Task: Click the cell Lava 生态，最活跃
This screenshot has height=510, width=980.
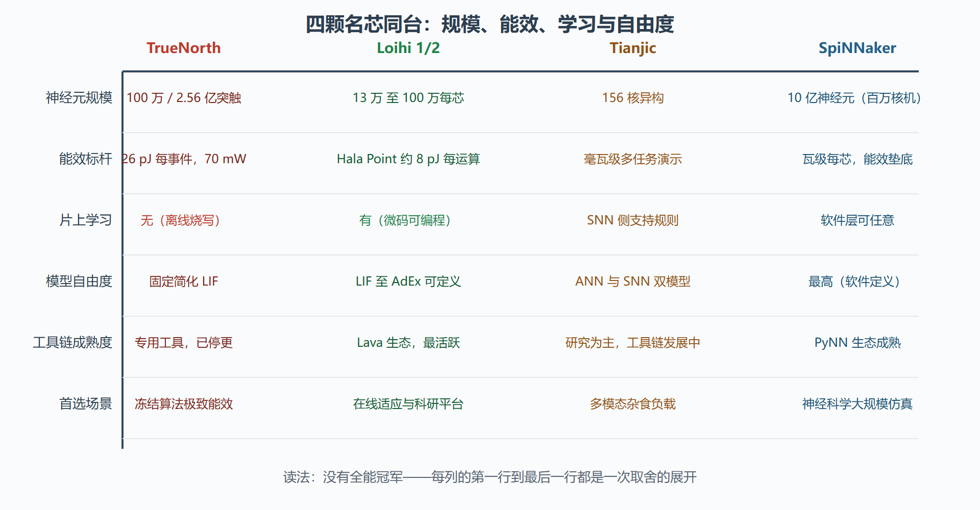Action: (408, 342)
